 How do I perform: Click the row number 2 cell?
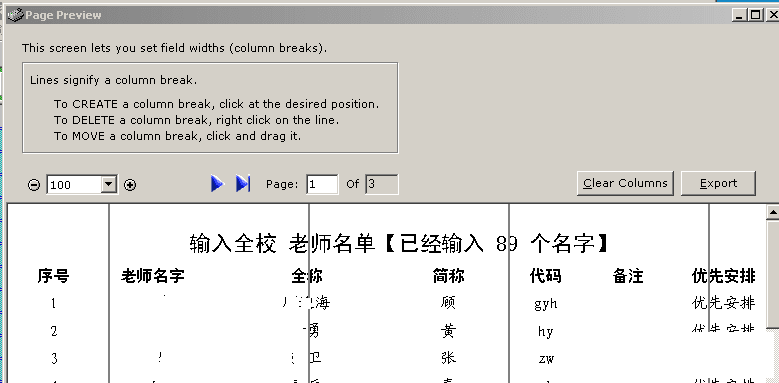click(54, 331)
